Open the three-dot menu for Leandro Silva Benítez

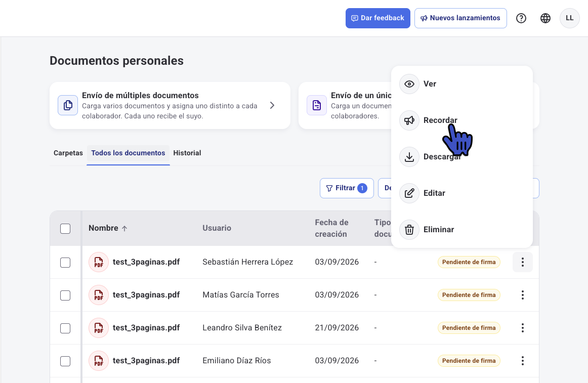pyautogui.click(x=522, y=328)
